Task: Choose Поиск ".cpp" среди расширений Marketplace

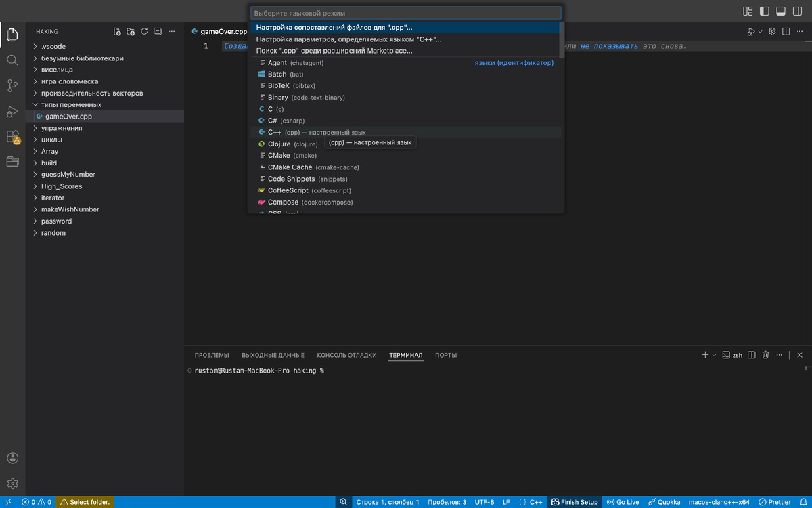Action: coord(405,51)
